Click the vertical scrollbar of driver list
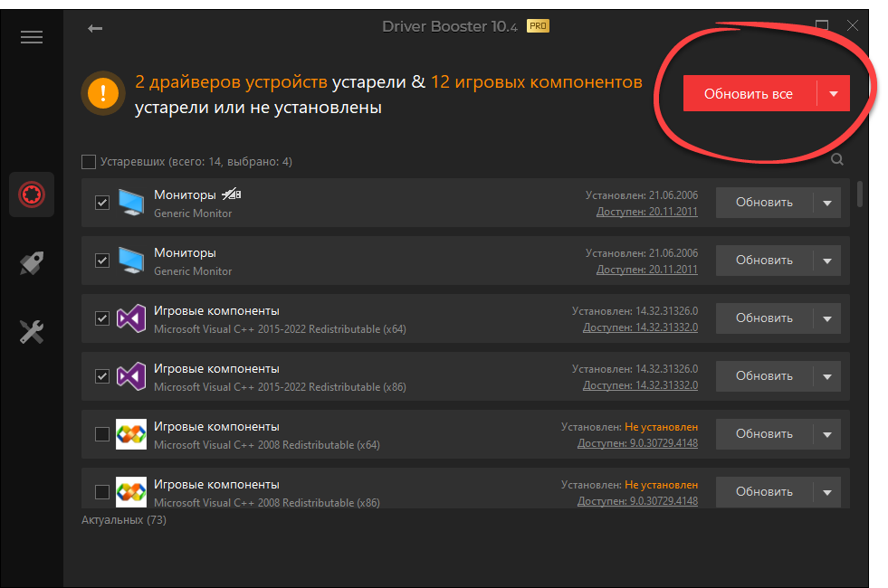 (x=860, y=194)
